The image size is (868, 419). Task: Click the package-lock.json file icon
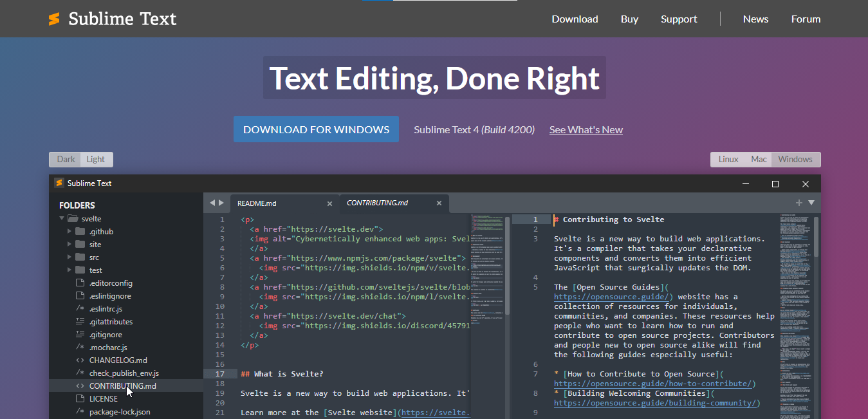[80, 411]
